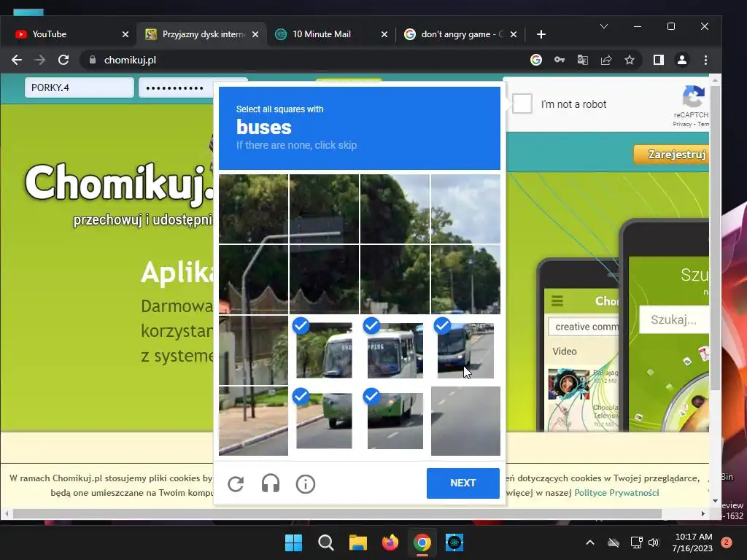747x560 pixels.
Task: Select the cloudy sky tile at top right
Action: point(465,209)
